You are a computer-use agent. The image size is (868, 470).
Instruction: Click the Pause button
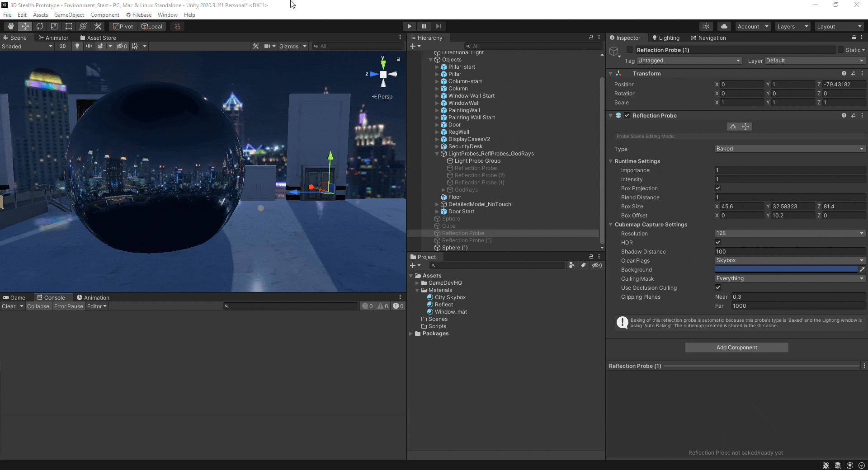424,26
